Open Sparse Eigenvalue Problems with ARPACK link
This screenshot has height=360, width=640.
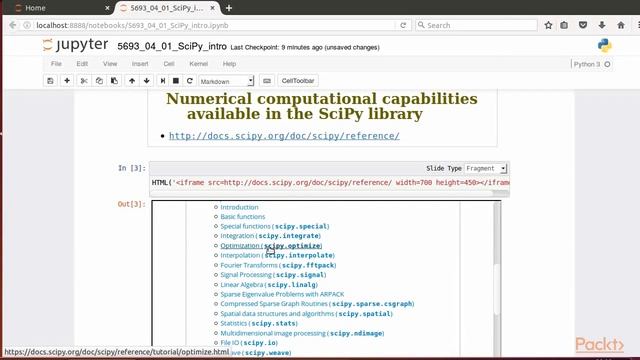click(x=282, y=294)
